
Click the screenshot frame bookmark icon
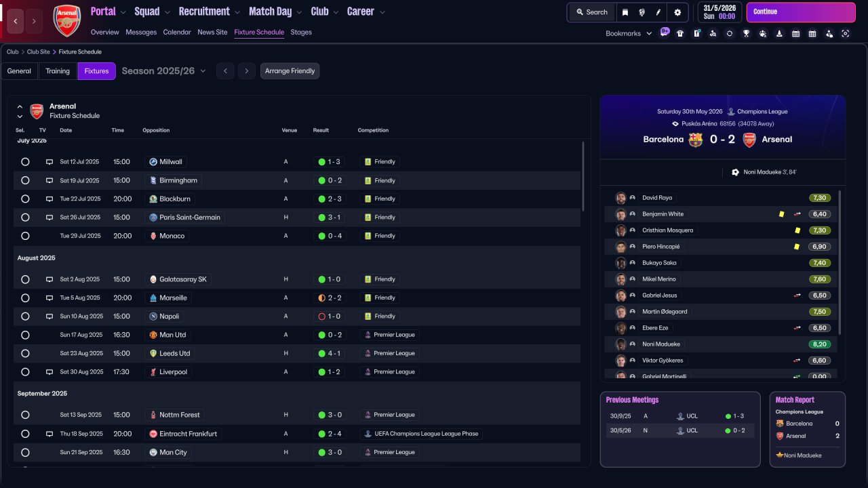click(x=845, y=33)
